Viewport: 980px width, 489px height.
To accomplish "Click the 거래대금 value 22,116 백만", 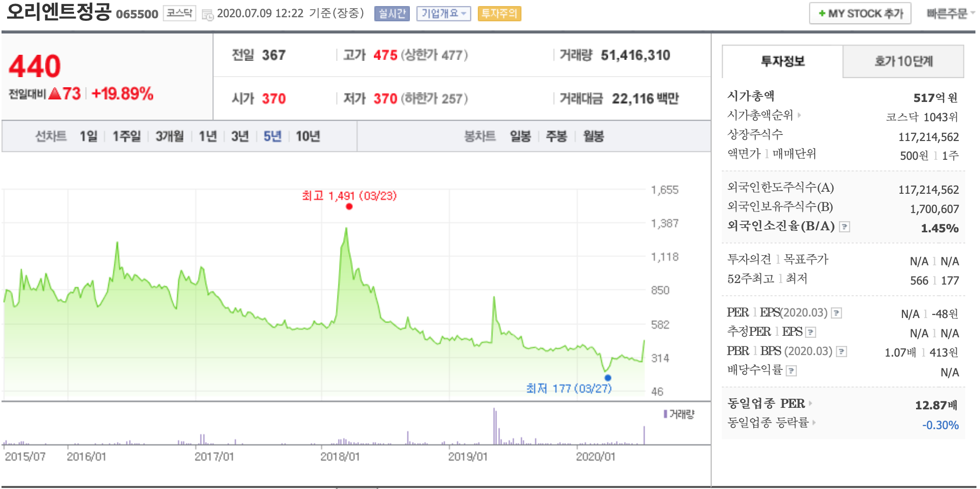I will (645, 98).
